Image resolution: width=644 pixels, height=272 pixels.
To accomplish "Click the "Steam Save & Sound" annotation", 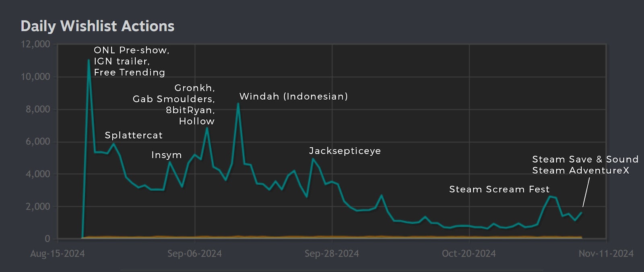I will (585, 160).
